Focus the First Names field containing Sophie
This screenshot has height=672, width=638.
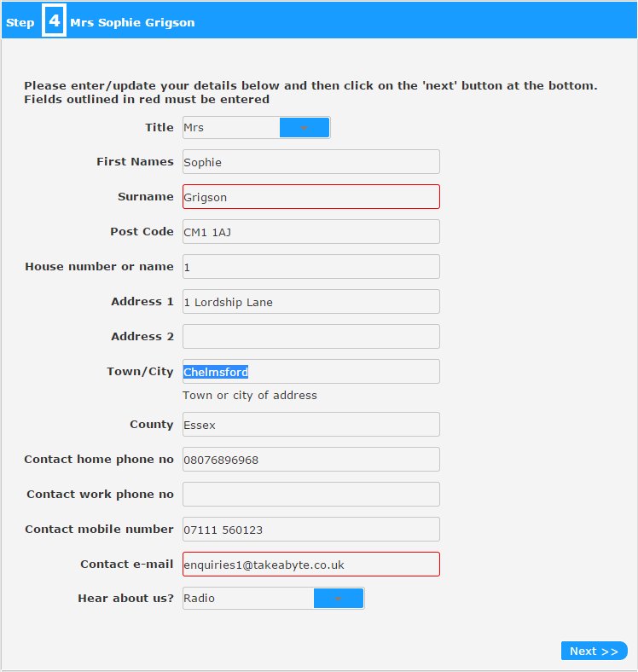[x=310, y=162]
